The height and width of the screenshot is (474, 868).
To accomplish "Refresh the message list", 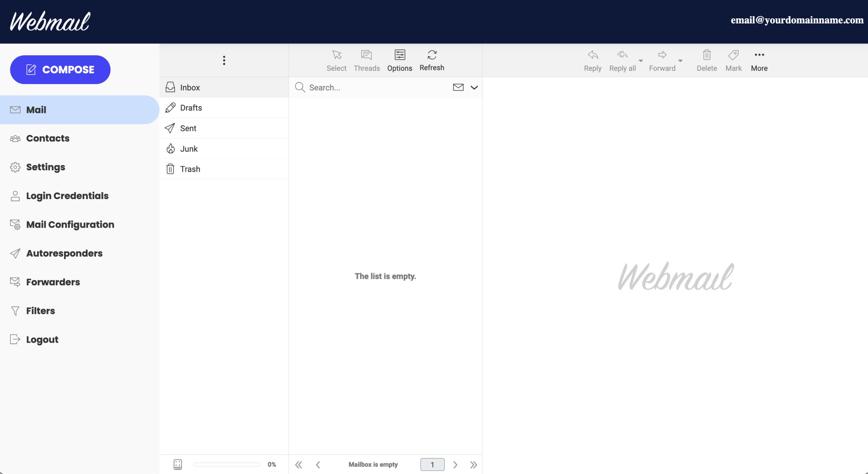I will click(431, 60).
